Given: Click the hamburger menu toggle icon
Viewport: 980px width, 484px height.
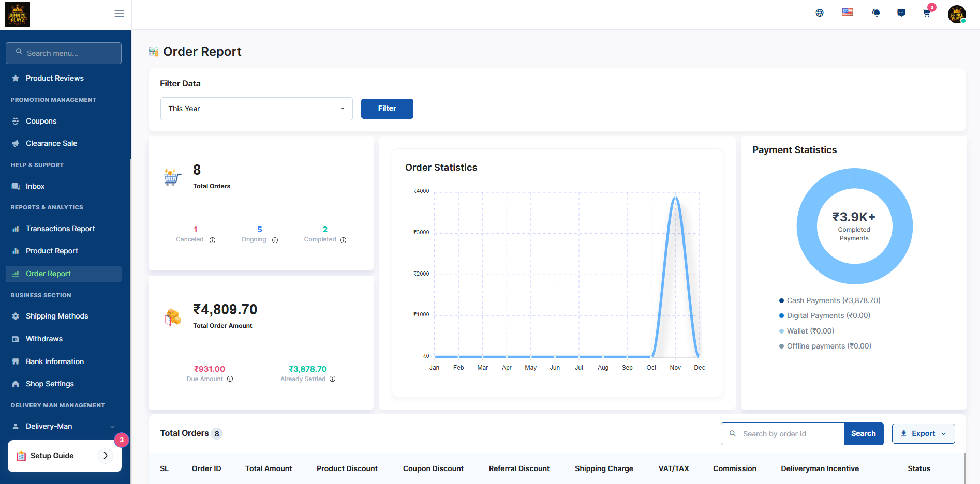Looking at the screenshot, I should click(x=119, y=13).
